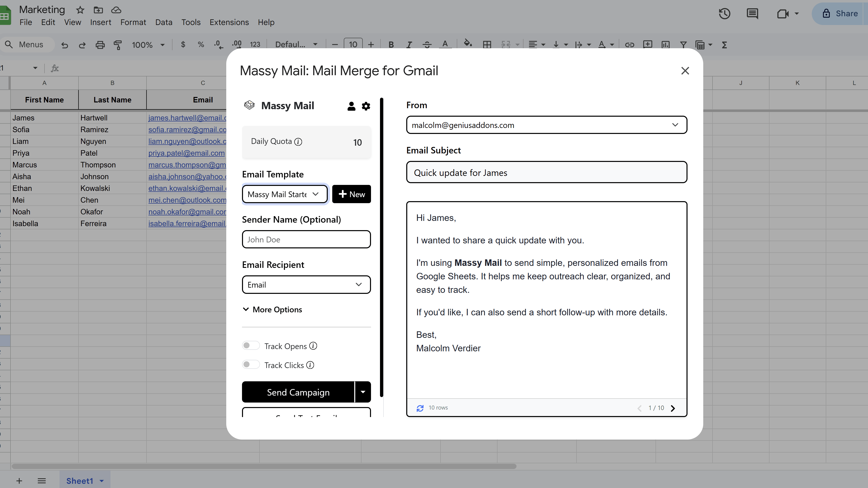Open Massy Mail settings gear
This screenshot has height=488, width=868.
click(366, 106)
